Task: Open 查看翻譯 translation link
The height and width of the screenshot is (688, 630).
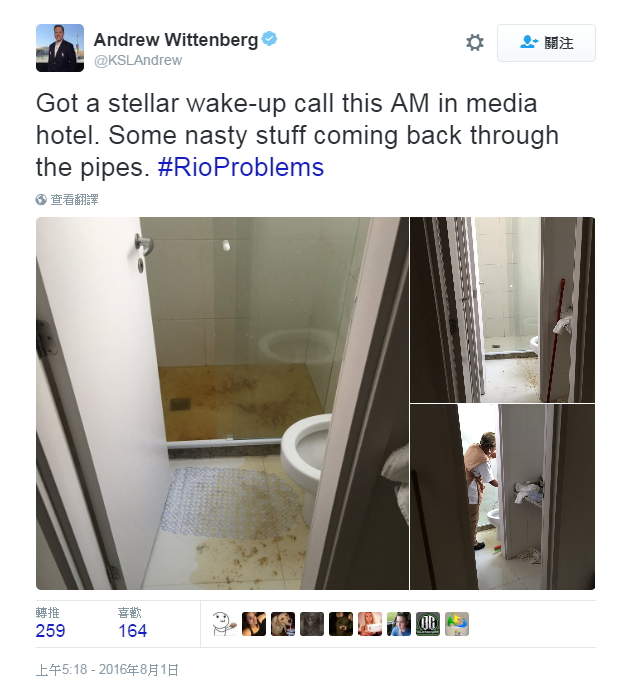Action: point(74,200)
